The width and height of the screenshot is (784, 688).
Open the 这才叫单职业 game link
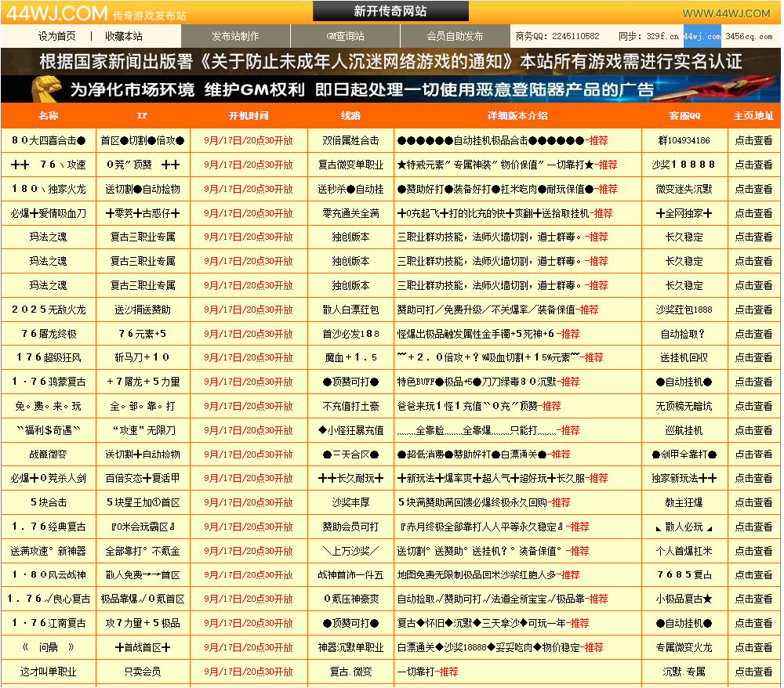49,672
